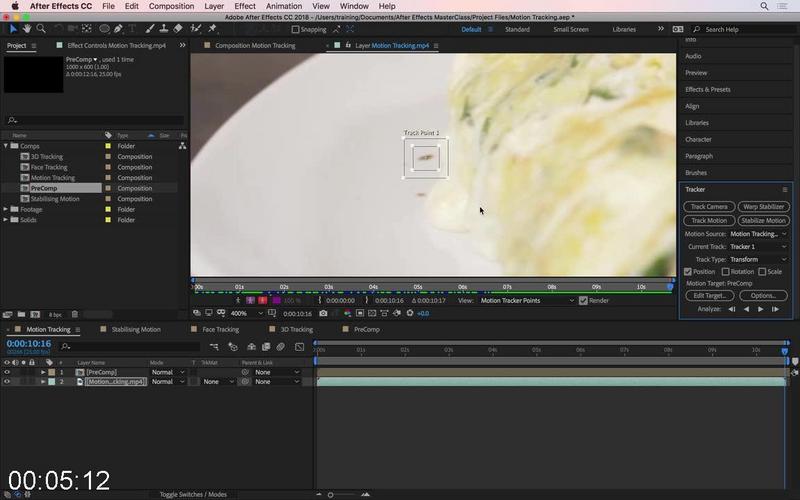
Task: Select the Eraser tool
Action: click(x=178, y=29)
